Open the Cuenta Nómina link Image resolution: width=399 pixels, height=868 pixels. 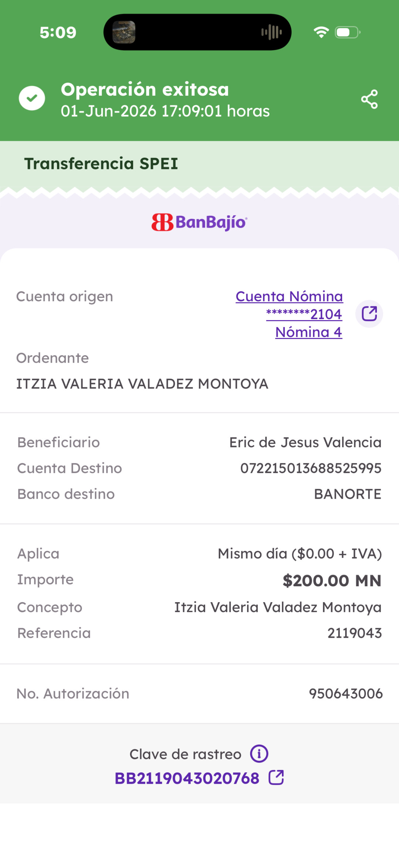click(289, 296)
